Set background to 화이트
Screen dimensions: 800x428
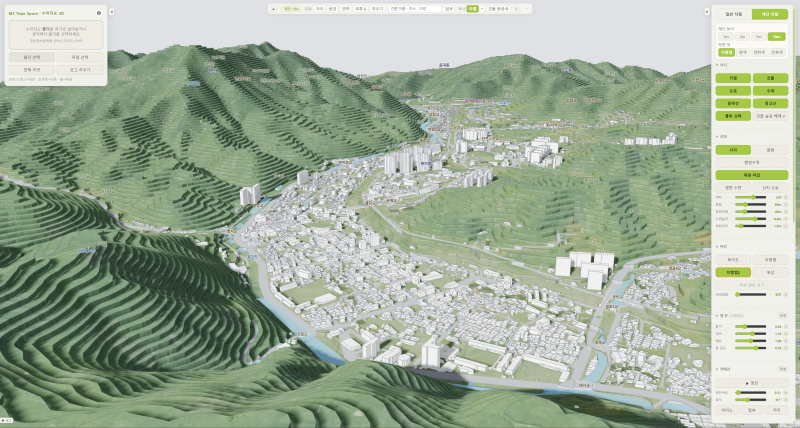click(733, 260)
